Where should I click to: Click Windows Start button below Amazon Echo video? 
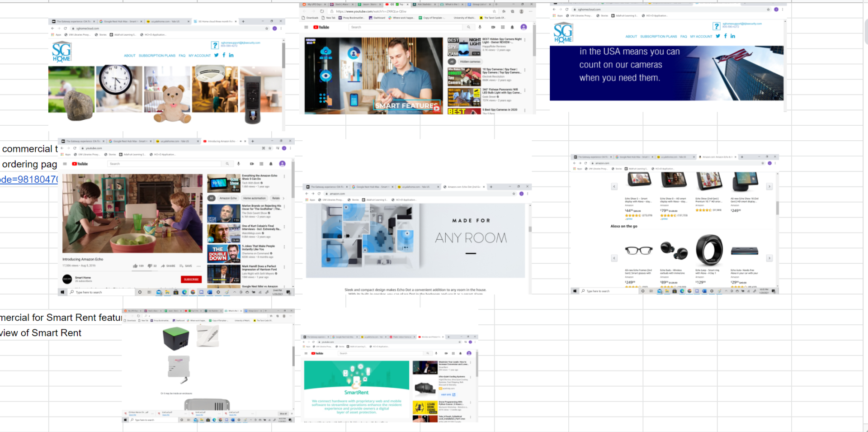point(62,292)
